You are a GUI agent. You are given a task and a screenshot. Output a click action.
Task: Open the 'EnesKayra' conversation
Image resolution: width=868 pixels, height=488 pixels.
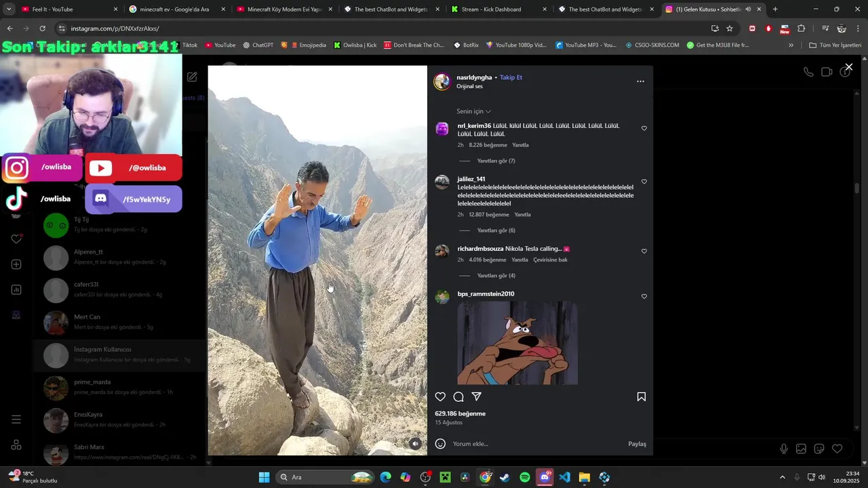(x=119, y=420)
